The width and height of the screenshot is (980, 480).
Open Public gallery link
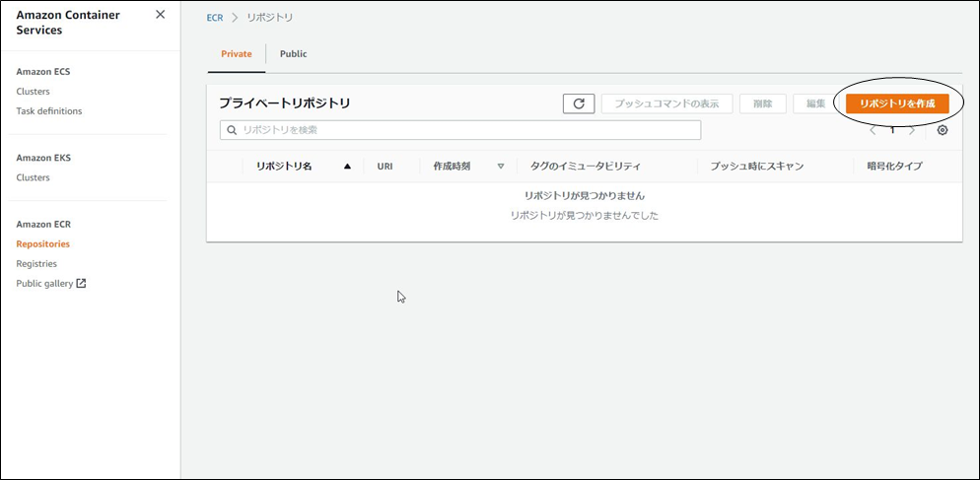click(45, 284)
